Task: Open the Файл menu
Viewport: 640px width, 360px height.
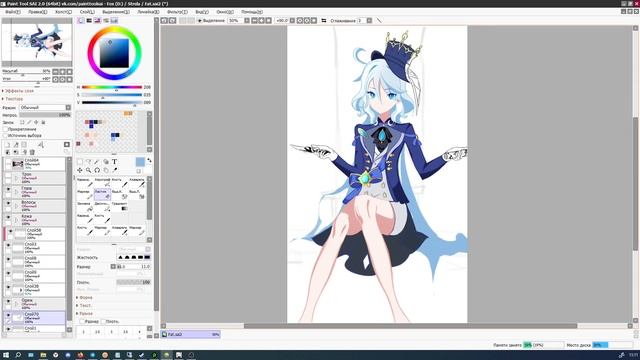Action: pyautogui.click(x=13, y=12)
